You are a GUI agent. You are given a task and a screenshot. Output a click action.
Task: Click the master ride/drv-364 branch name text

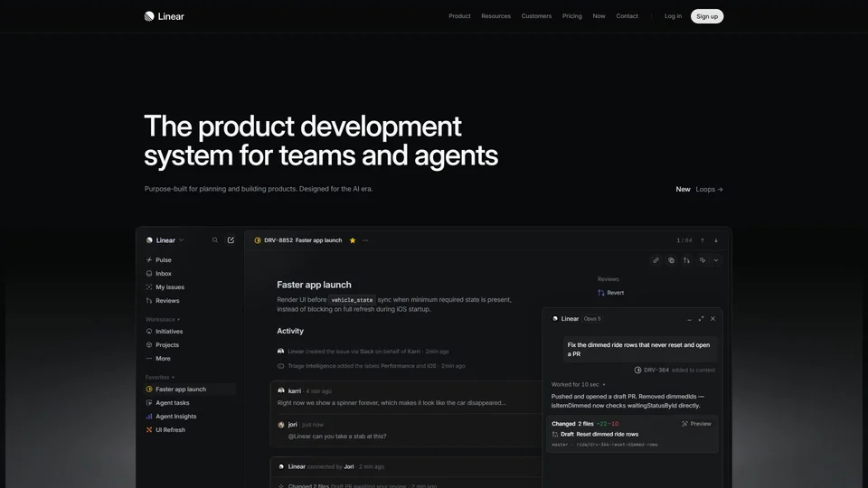605,445
